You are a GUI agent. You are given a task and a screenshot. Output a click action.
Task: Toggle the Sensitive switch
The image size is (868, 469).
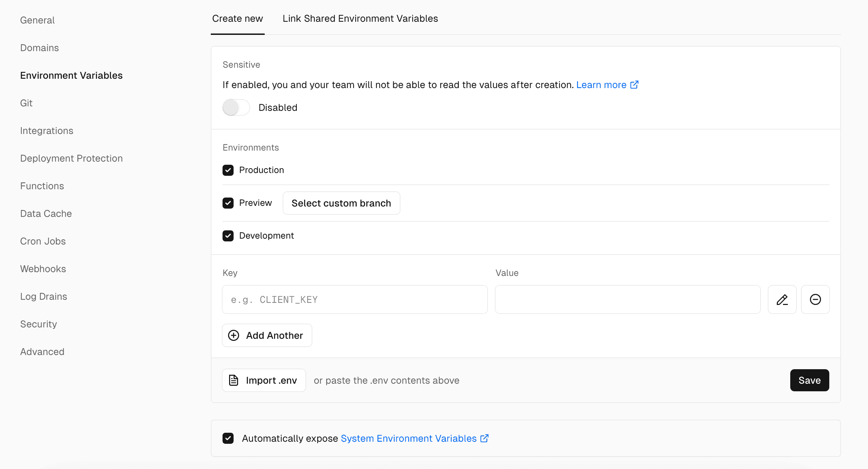pos(236,107)
